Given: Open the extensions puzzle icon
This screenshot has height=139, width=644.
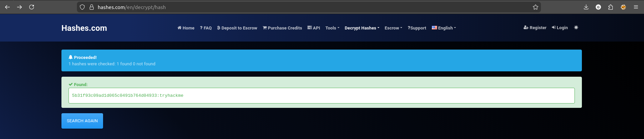Looking at the screenshot, I should [x=610, y=7].
